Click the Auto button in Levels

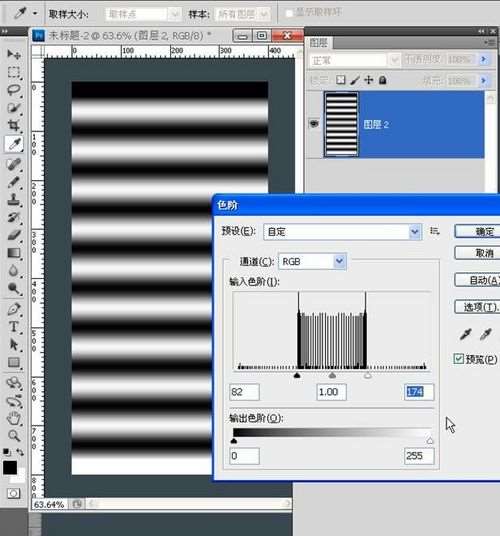pyautogui.click(x=477, y=280)
